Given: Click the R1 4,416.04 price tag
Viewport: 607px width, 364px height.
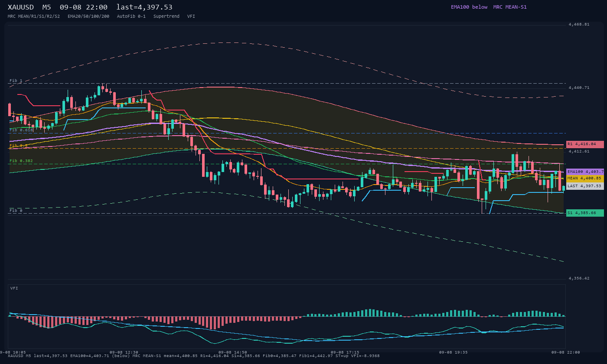Looking at the screenshot, I should pyautogui.click(x=585, y=144).
